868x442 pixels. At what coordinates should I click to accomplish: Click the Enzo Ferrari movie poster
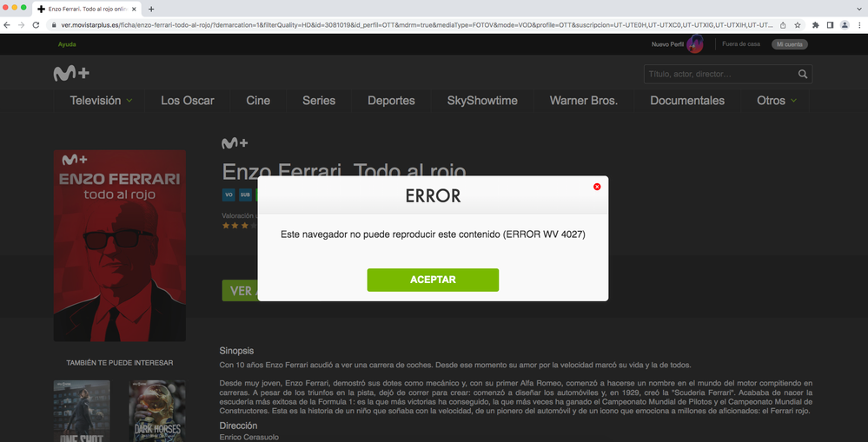(120, 246)
